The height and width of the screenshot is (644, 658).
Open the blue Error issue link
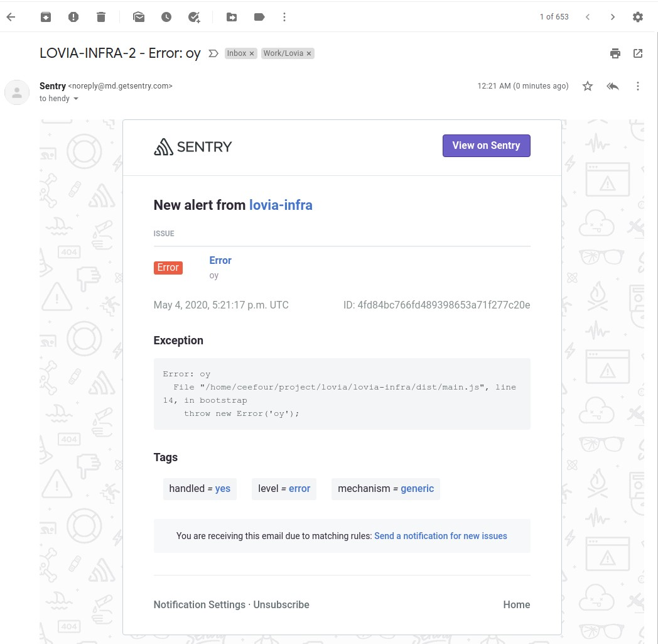pyautogui.click(x=220, y=260)
